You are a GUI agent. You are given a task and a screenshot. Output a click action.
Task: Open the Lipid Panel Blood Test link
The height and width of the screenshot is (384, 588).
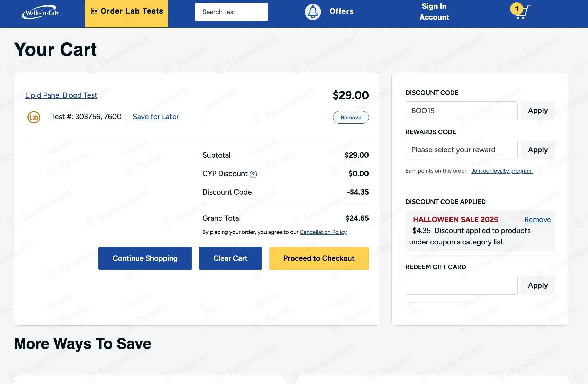pos(61,95)
